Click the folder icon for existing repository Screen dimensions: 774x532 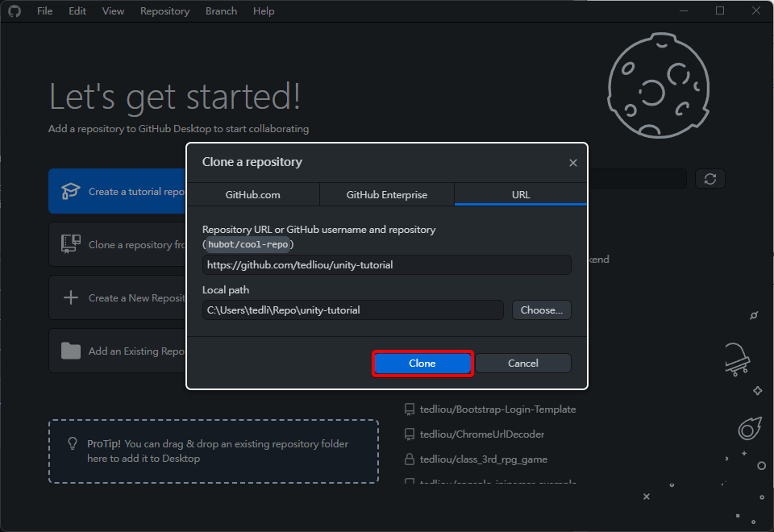click(x=71, y=351)
